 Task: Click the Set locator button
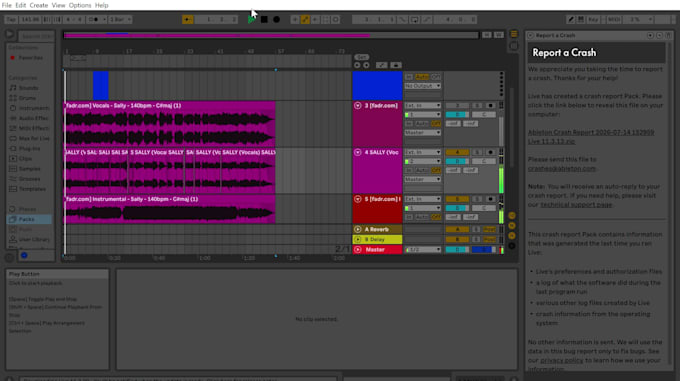(362, 57)
